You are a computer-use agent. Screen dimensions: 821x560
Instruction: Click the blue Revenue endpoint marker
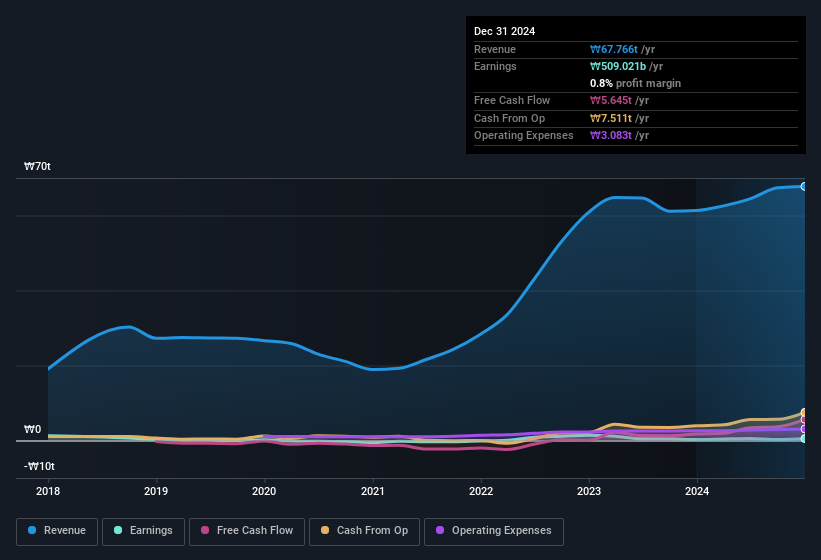click(x=804, y=186)
